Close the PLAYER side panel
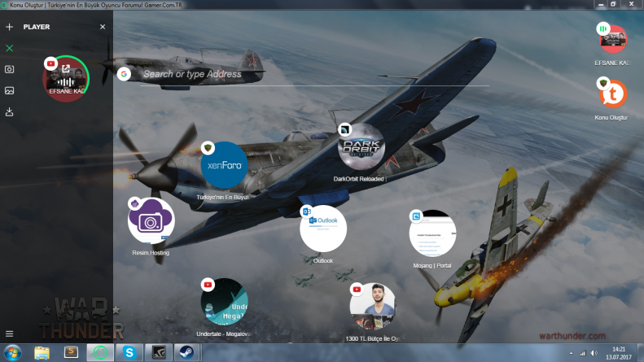Image resolution: width=644 pixels, height=362 pixels. (x=103, y=27)
